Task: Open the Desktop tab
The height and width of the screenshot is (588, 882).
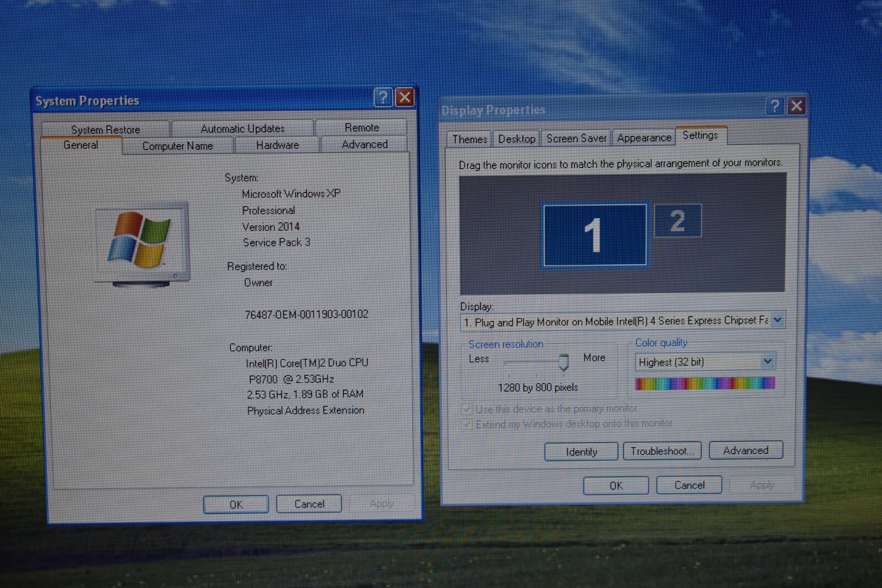Action: 517,139
